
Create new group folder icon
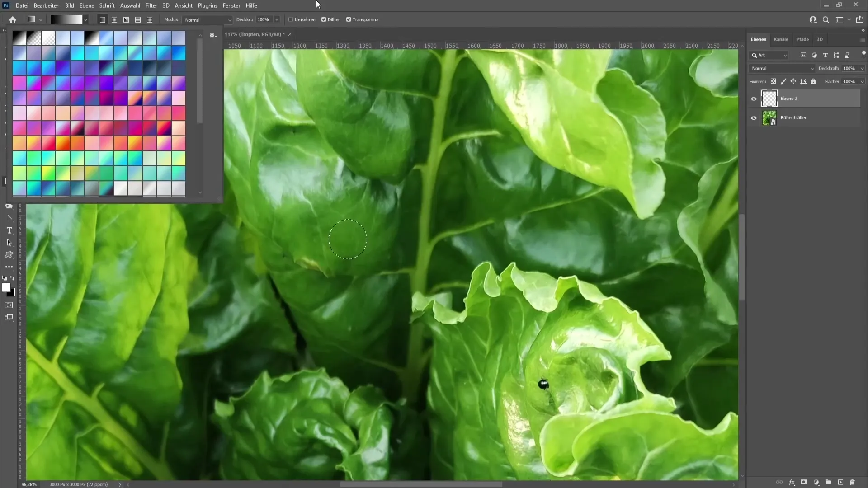(828, 482)
